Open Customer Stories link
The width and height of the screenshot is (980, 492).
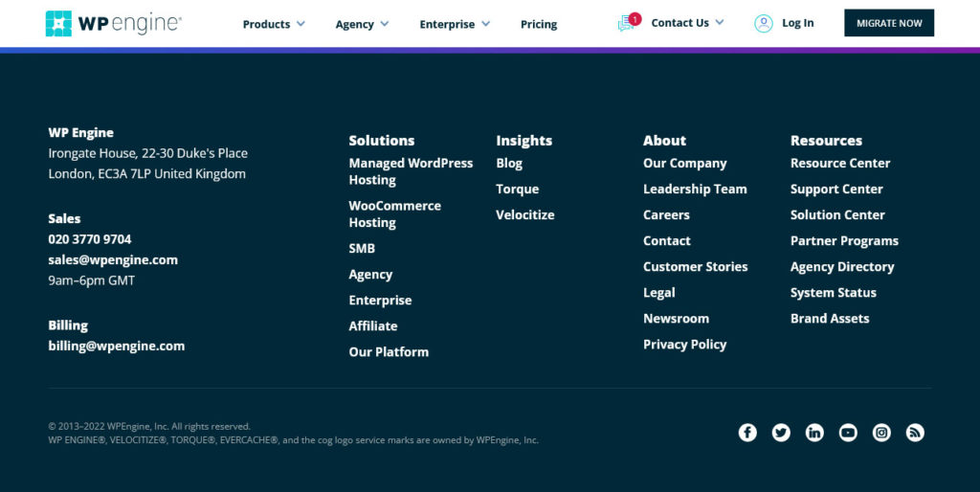696,266
